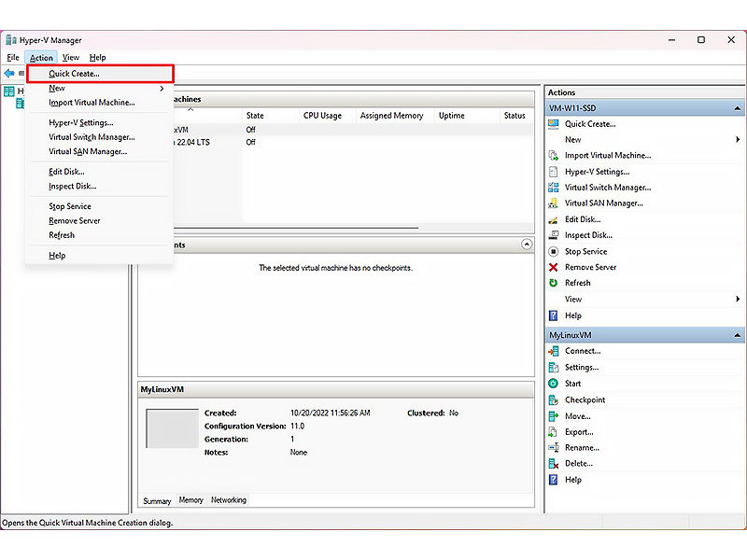Choose Inspect Disk in Action menu
The height and width of the screenshot is (560, 747).
[99, 186]
